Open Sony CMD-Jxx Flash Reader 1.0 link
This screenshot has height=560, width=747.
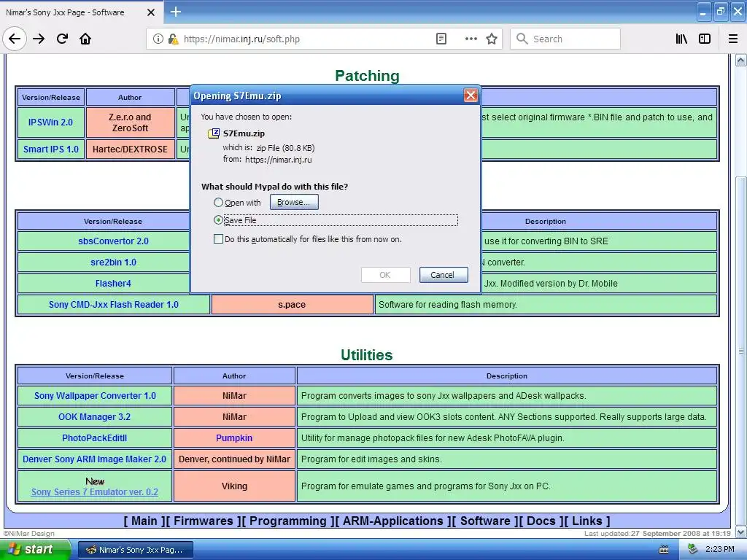(113, 304)
